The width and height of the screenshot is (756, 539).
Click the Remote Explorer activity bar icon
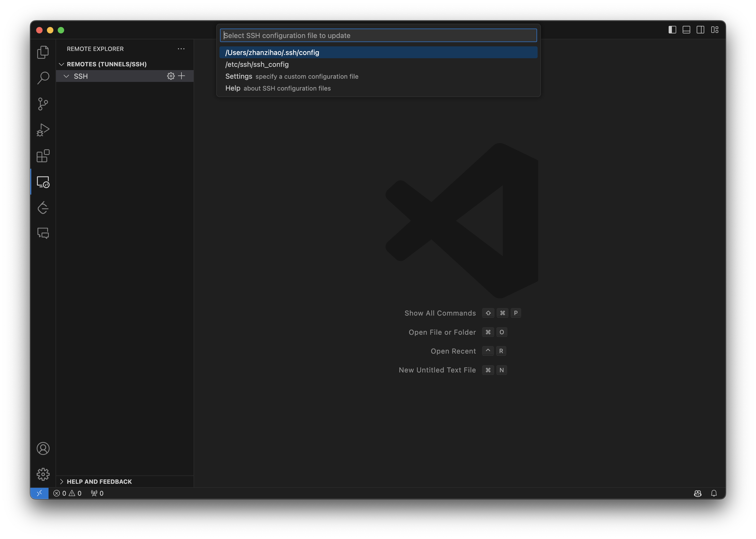(x=43, y=182)
